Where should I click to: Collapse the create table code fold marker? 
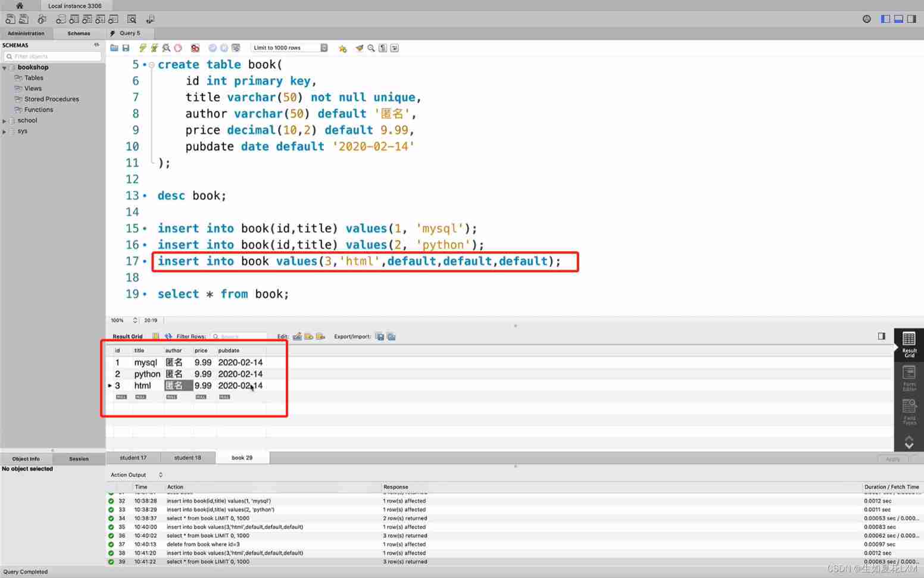[152, 65]
